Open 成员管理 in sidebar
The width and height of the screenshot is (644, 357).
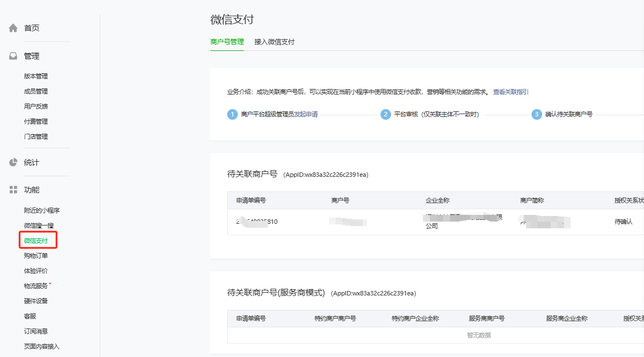pyautogui.click(x=36, y=91)
